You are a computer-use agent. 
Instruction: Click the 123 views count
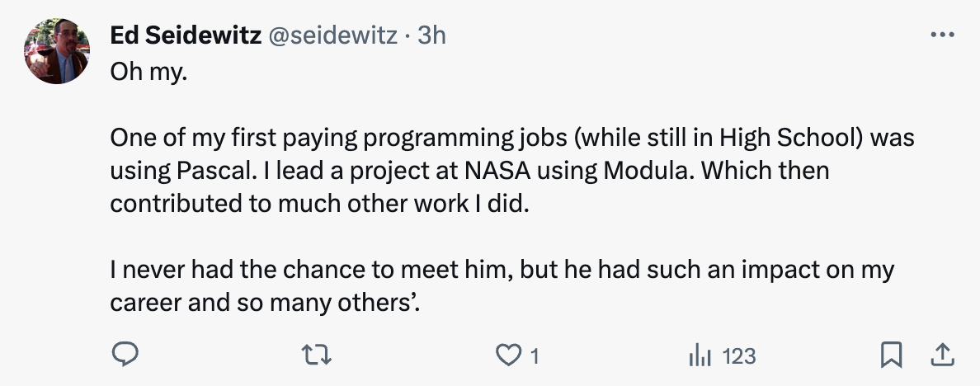pos(738,356)
